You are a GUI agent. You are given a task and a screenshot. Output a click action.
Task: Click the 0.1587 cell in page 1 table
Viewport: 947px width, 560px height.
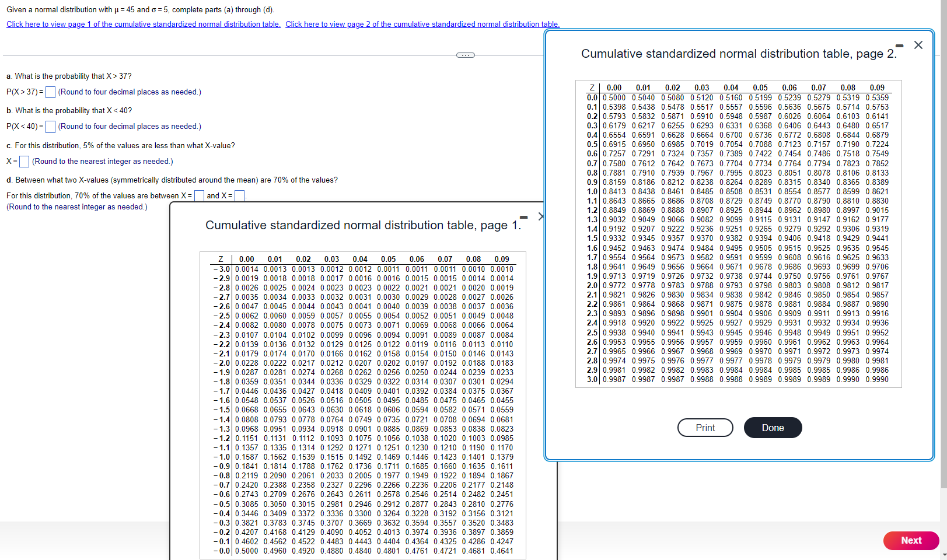pos(247,457)
